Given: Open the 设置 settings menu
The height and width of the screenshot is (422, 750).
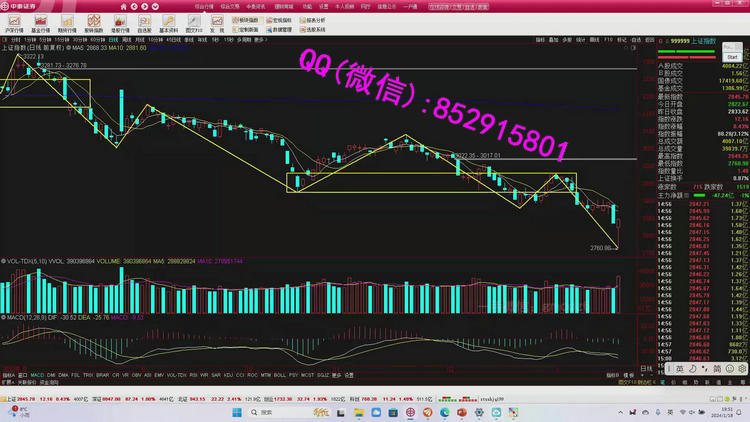Looking at the screenshot, I should pyautogui.click(x=322, y=6).
